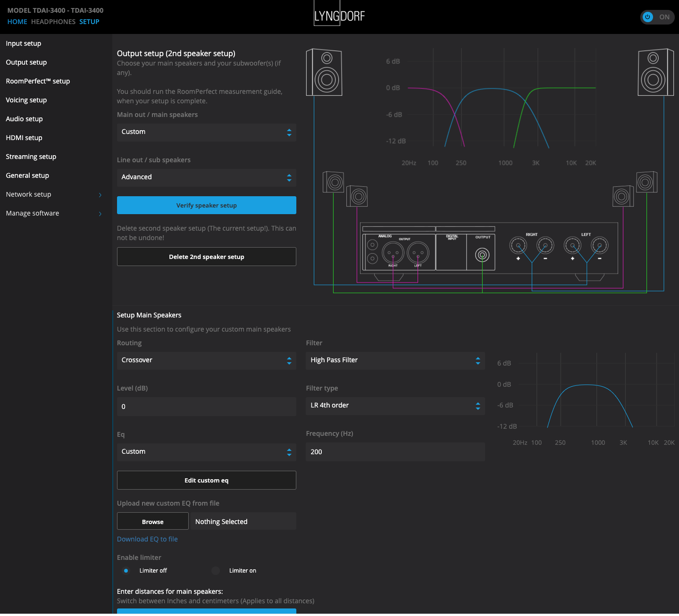Click the top-right main speaker icon
The image size is (679, 616).
[655, 72]
